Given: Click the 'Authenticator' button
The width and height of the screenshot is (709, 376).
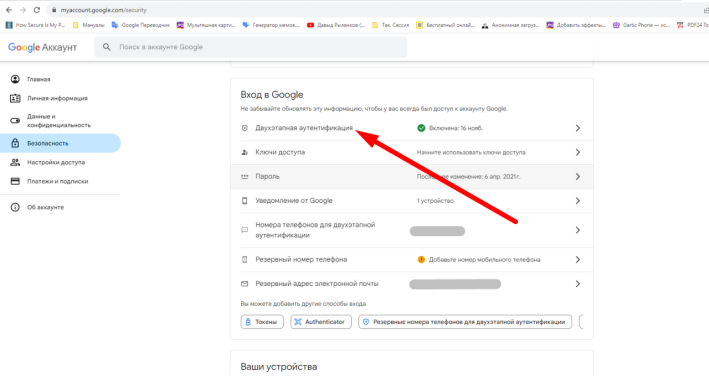Looking at the screenshot, I should pyautogui.click(x=321, y=322).
